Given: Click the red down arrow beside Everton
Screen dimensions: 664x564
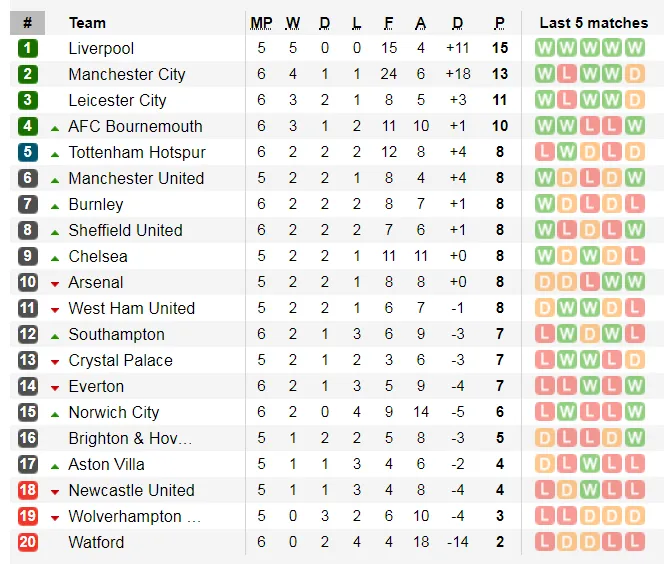Looking at the screenshot, I should click(55, 387).
